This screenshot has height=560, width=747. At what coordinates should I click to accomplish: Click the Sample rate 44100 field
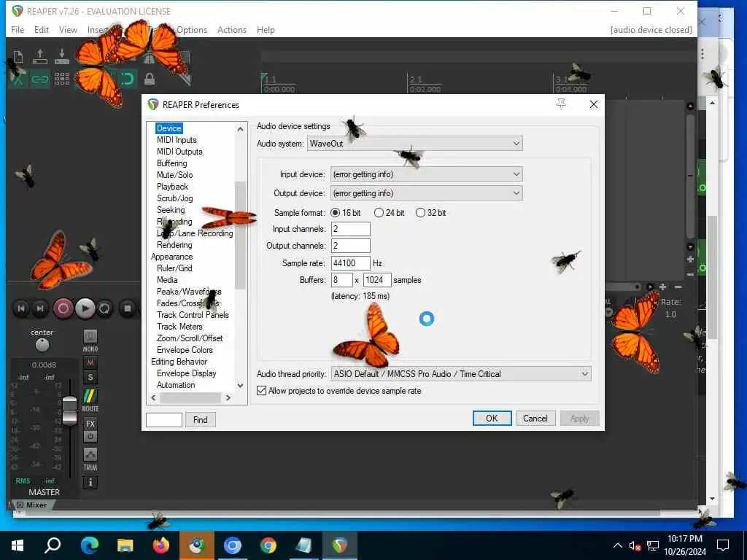pos(351,262)
